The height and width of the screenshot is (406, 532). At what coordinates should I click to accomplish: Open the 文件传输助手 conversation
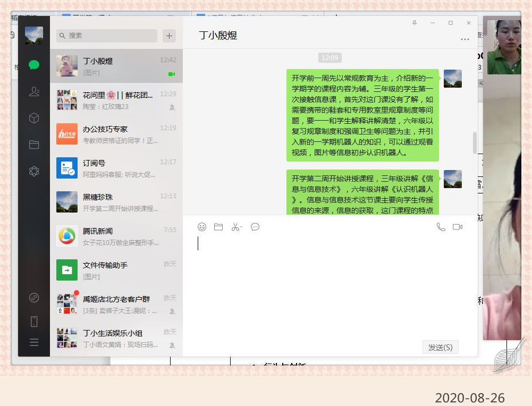coord(116,270)
